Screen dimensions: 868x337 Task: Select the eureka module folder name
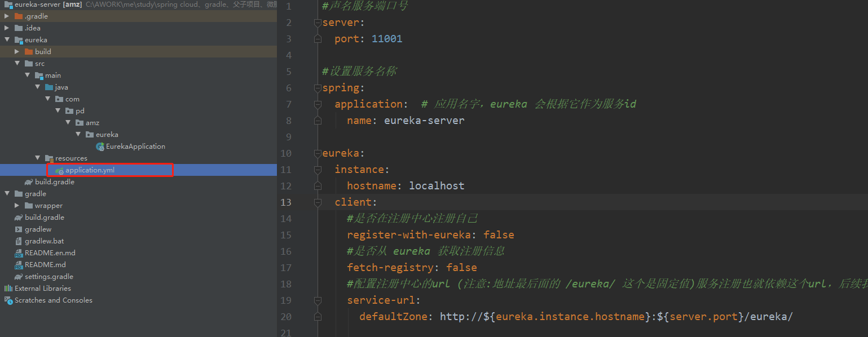pos(36,40)
